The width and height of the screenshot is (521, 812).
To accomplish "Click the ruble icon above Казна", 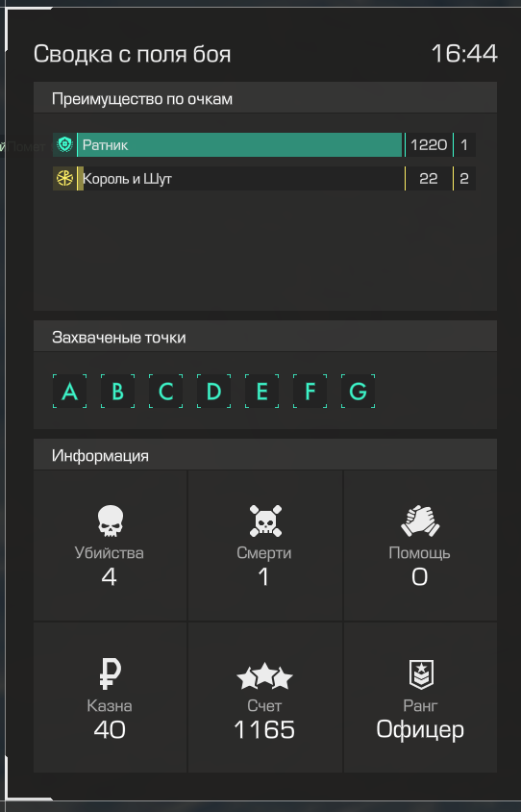I will [x=110, y=673].
